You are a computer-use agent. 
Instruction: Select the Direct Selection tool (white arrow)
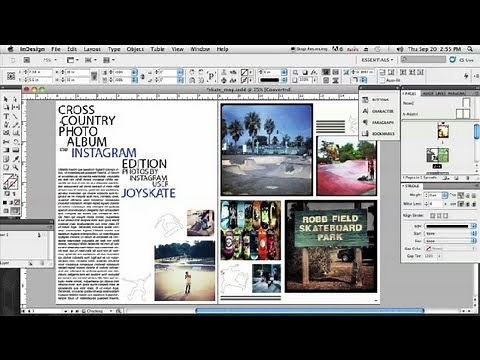15,99
